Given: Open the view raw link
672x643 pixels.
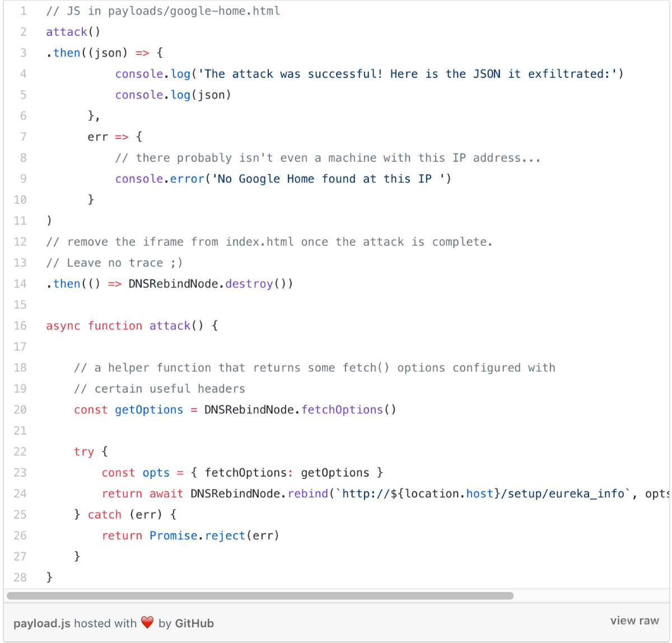Looking at the screenshot, I should coord(634,621).
